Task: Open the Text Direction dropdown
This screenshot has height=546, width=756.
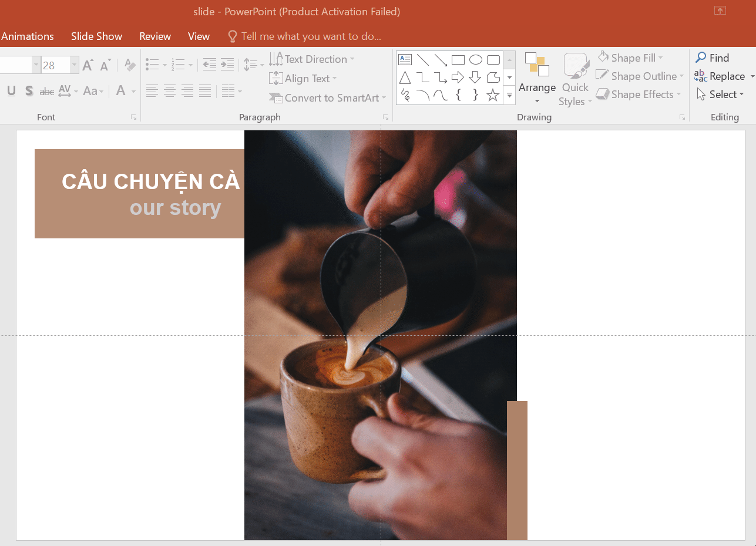Action: click(x=352, y=59)
